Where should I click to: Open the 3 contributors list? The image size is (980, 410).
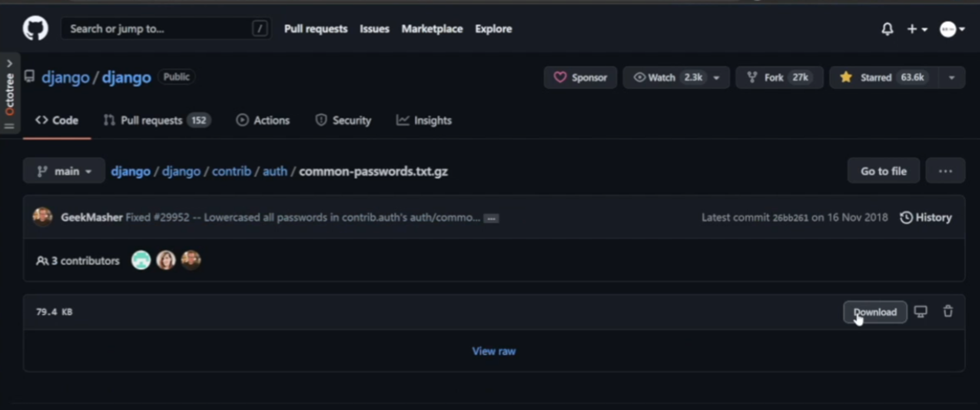[77, 261]
